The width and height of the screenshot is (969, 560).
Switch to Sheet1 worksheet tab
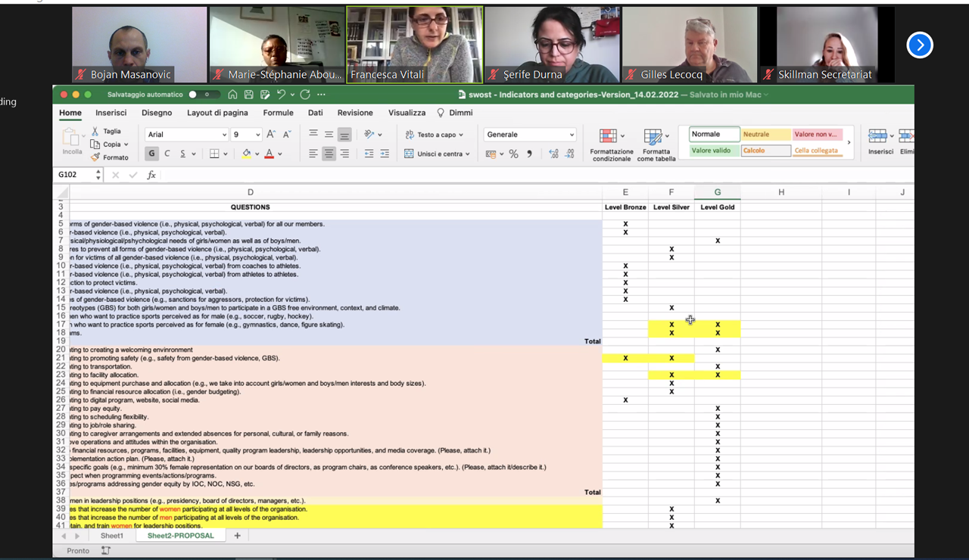pyautogui.click(x=112, y=535)
